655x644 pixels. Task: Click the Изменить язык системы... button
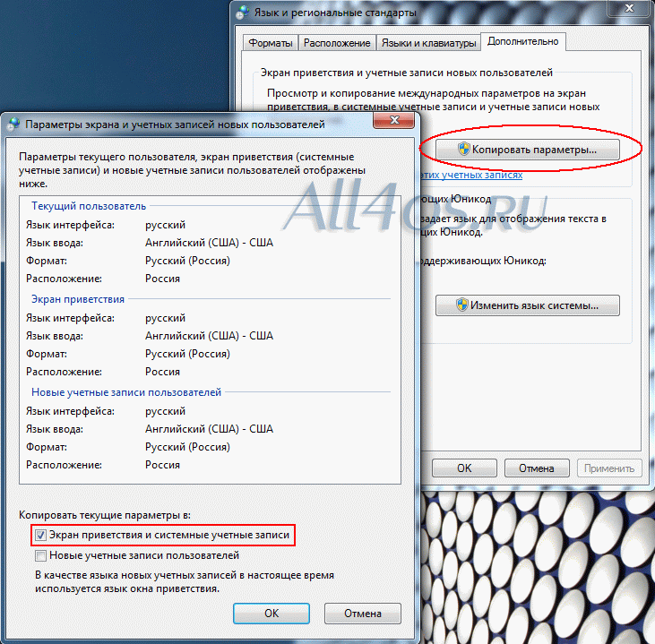(x=527, y=305)
